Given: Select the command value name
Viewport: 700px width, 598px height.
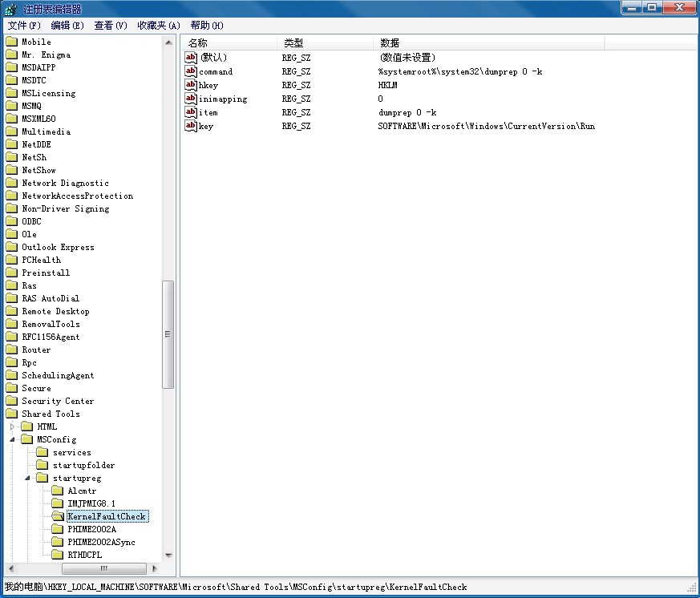Looking at the screenshot, I should (x=216, y=72).
